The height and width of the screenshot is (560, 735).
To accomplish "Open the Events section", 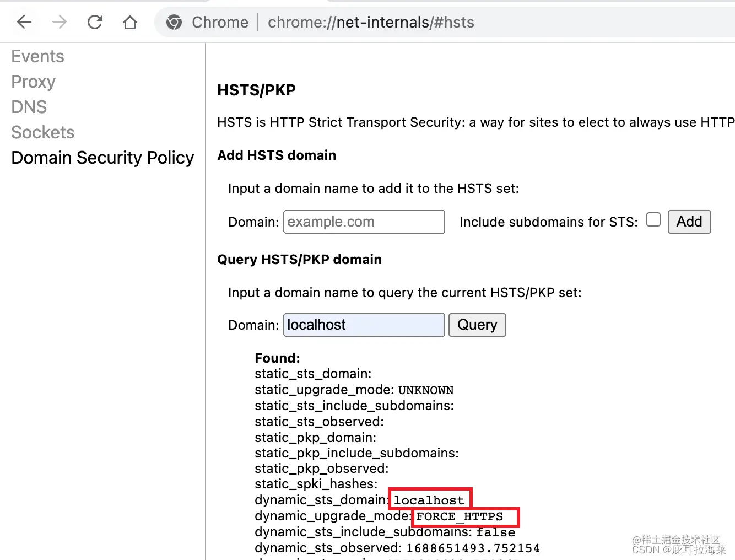I will click(x=37, y=56).
